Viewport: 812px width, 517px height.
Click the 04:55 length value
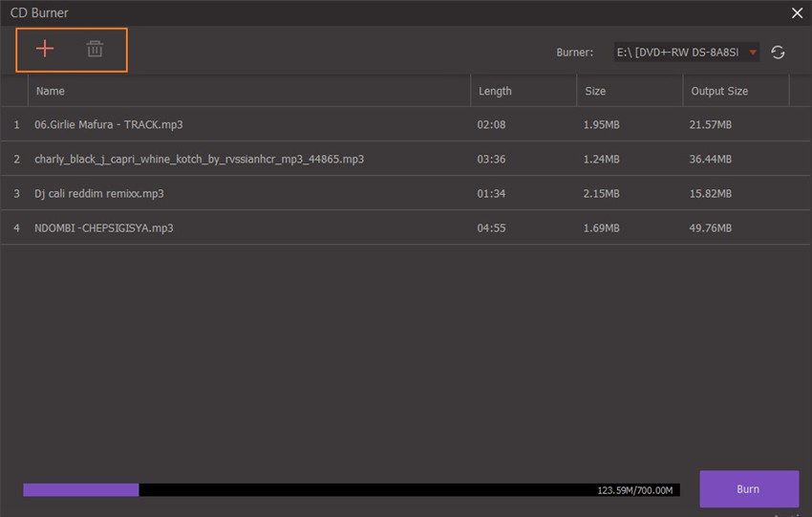click(491, 228)
